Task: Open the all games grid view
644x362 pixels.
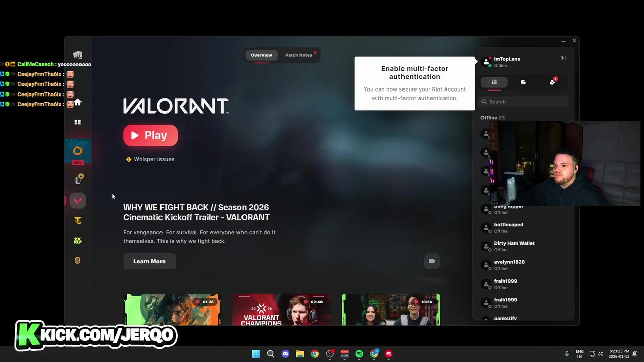Action: (77, 122)
